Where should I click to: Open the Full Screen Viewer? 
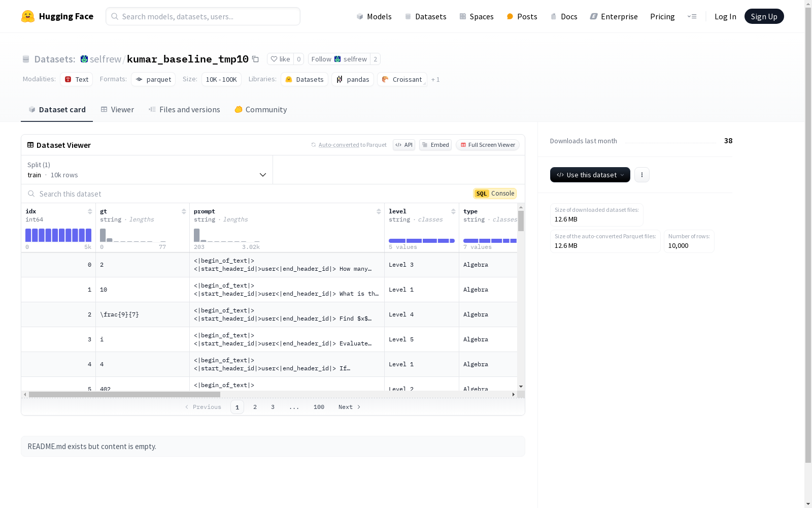(x=488, y=145)
